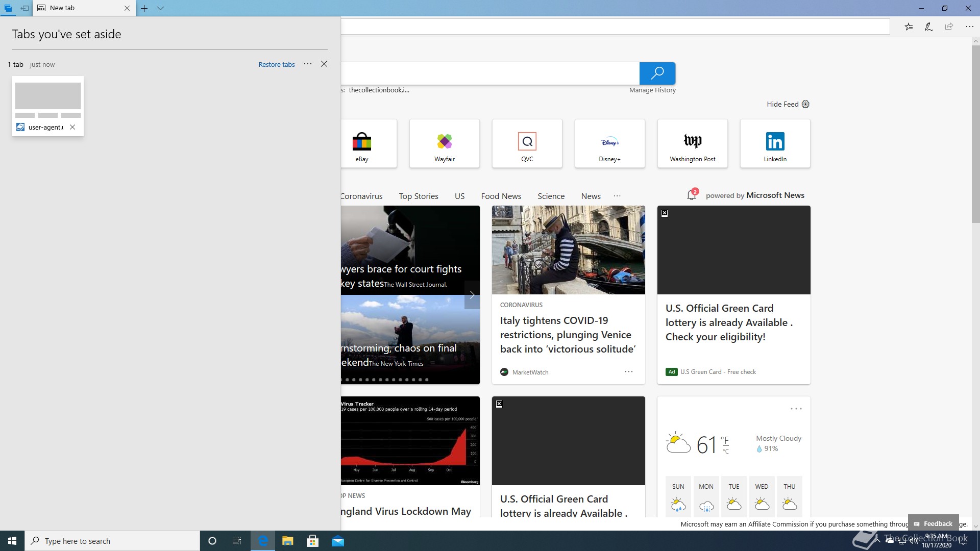Open a new tab with the plus button
Screen dimensions: 980x551
tap(144, 8)
